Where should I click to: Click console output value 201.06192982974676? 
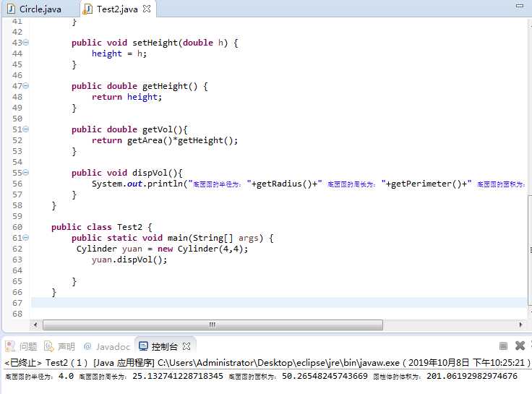[x=472, y=376]
